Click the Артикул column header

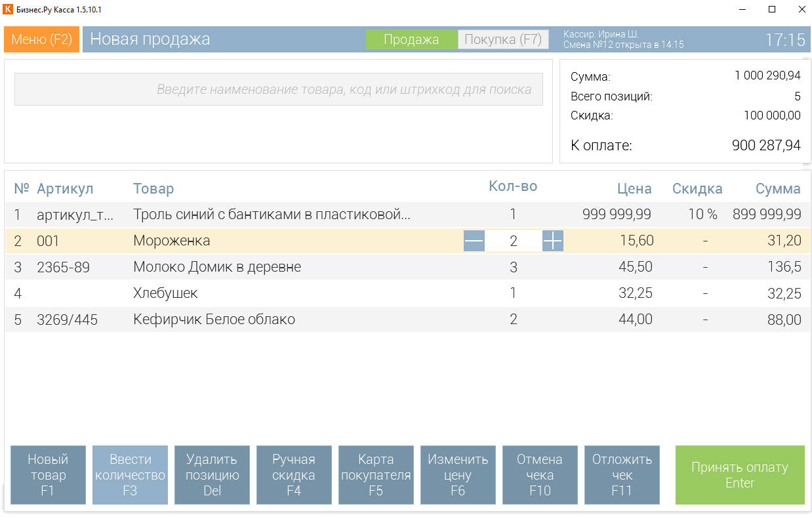point(65,189)
